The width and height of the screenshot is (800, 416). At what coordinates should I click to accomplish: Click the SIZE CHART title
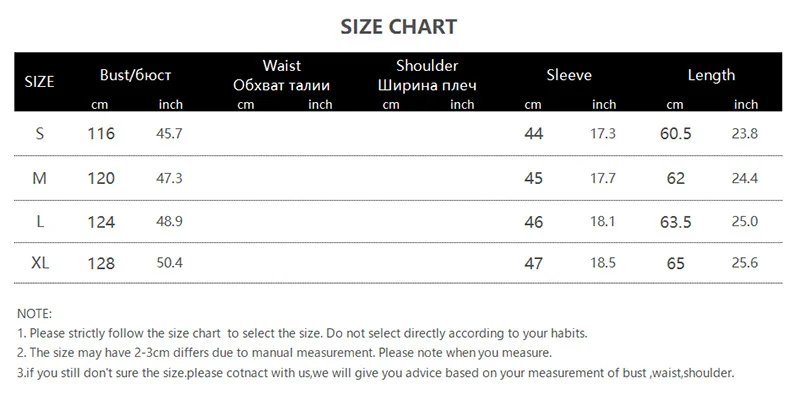[x=399, y=26]
